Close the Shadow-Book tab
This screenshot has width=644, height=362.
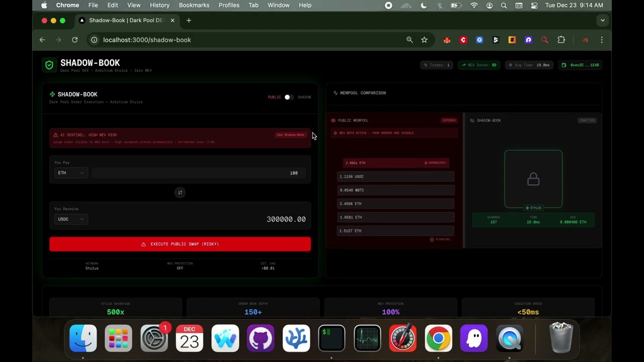[x=173, y=21]
